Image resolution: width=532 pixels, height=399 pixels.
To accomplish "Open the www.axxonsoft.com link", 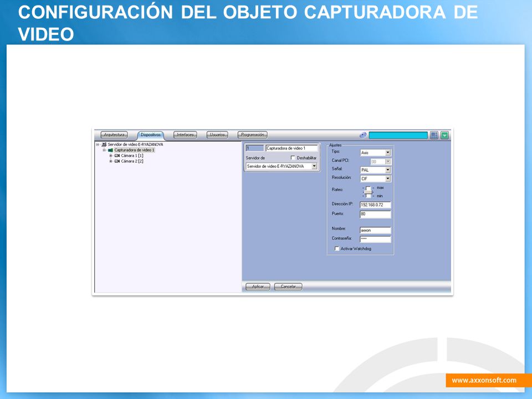I will tap(484, 380).
